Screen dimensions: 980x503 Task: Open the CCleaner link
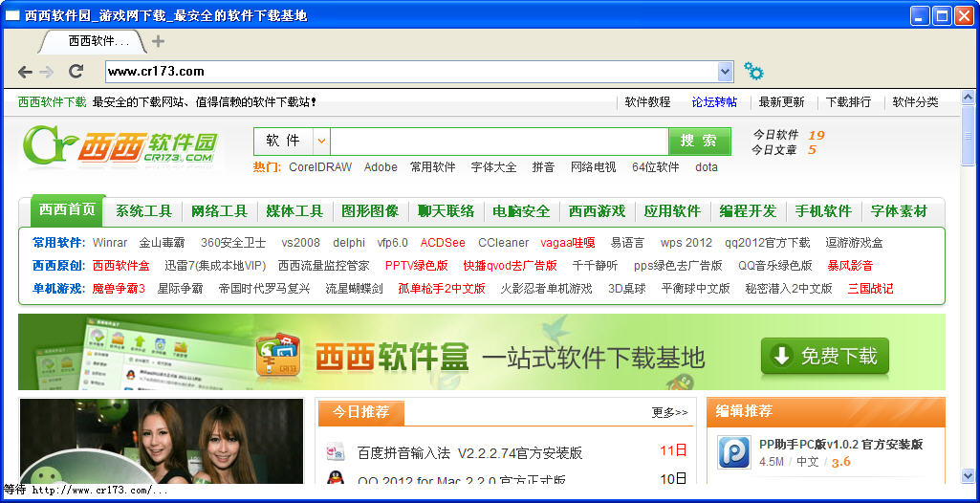point(503,243)
